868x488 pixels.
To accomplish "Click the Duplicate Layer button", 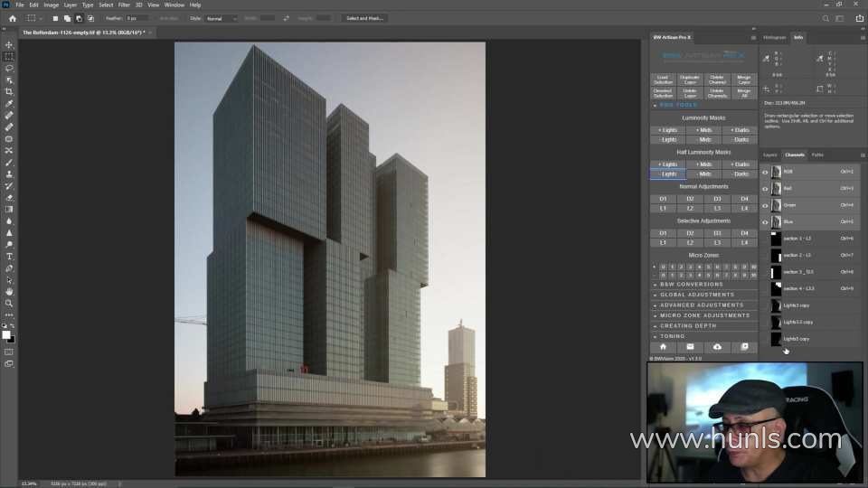I will (x=690, y=80).
